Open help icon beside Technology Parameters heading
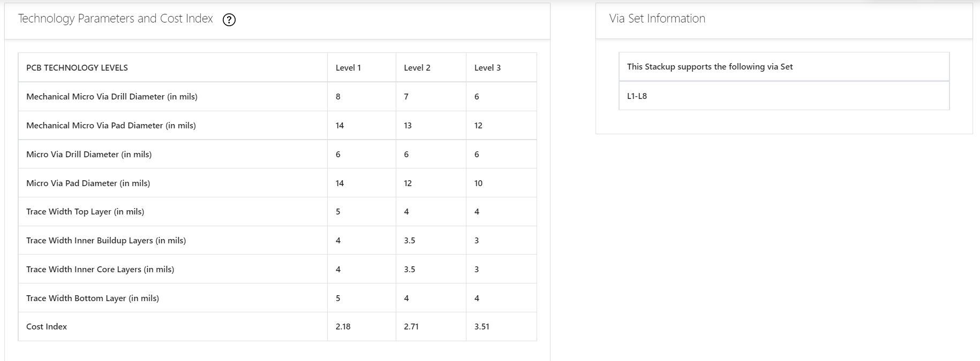 click(229, 20)
